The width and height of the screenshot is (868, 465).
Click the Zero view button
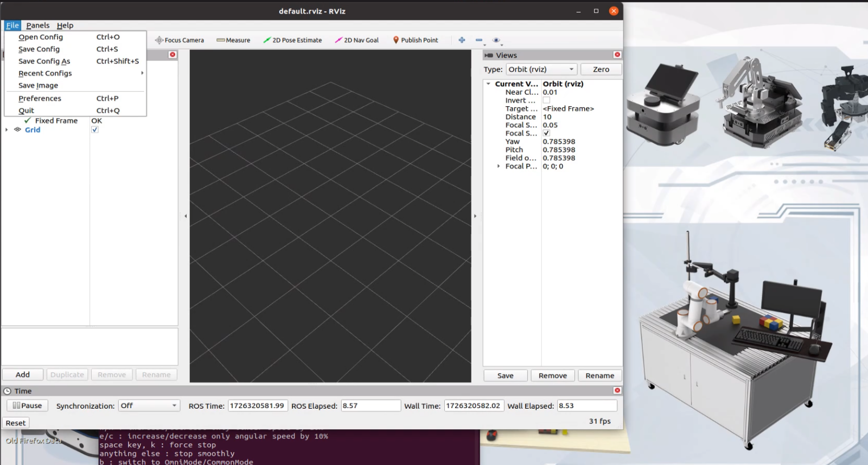601,69
